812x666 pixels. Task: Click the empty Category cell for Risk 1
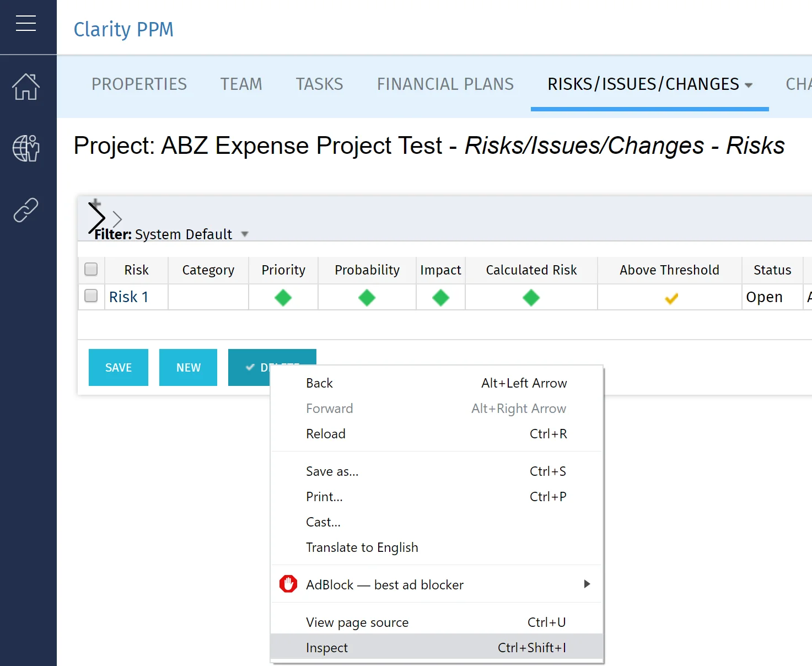coord(208,297)
